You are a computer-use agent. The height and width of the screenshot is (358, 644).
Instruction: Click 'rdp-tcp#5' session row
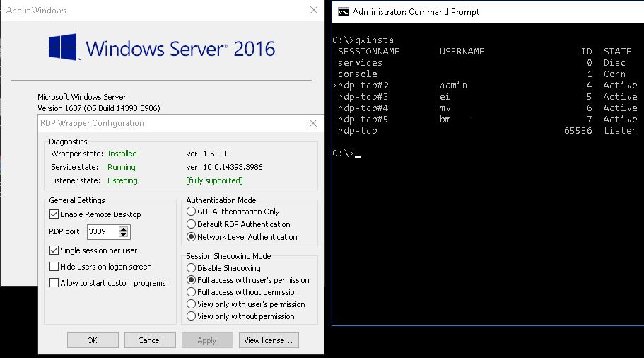click(487, 119)
